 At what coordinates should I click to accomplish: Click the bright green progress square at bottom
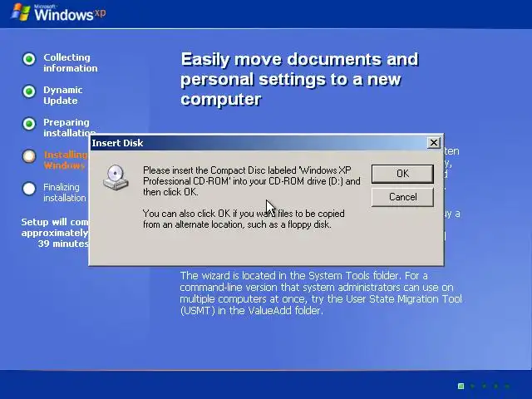click(461, 386)
